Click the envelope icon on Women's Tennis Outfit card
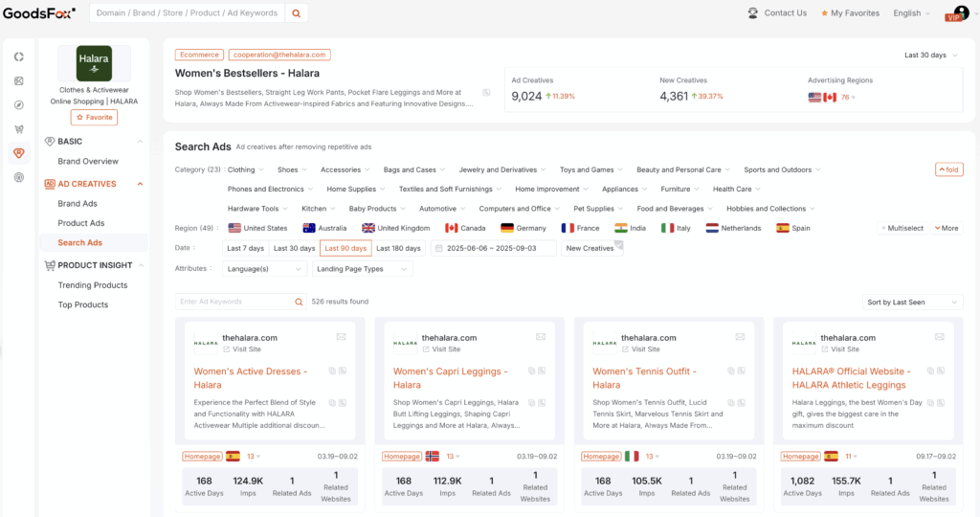 pyautogui.click(x=740, y=337)
